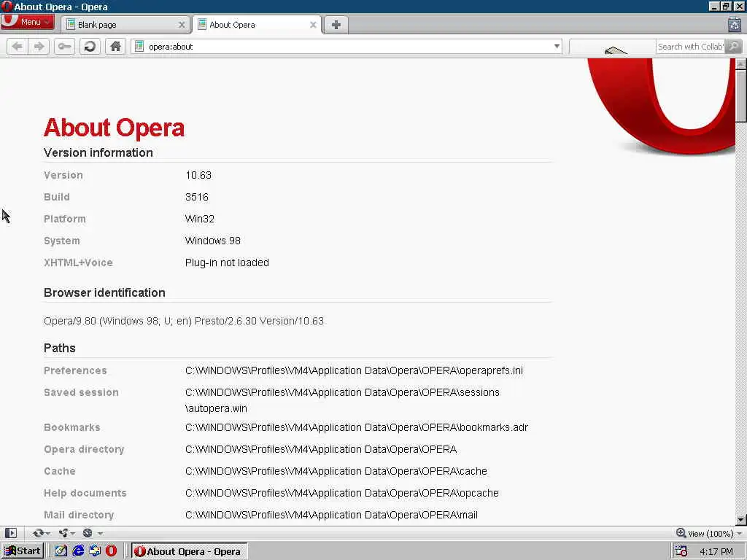Toggle the panels sidebar button
This screenshot has width=747, height=560.
(11, 533)
